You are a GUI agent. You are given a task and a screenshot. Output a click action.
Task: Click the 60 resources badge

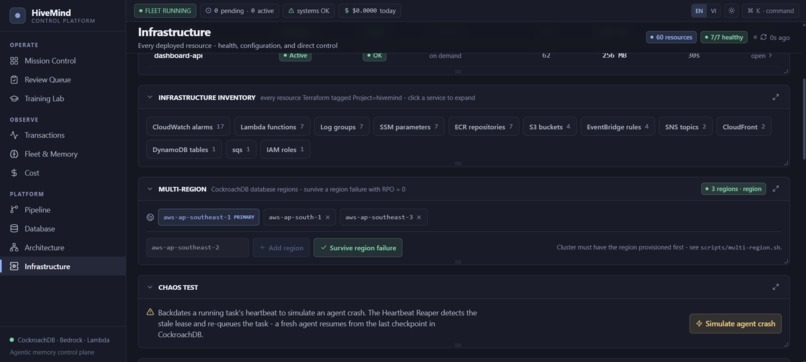[671, 37]
